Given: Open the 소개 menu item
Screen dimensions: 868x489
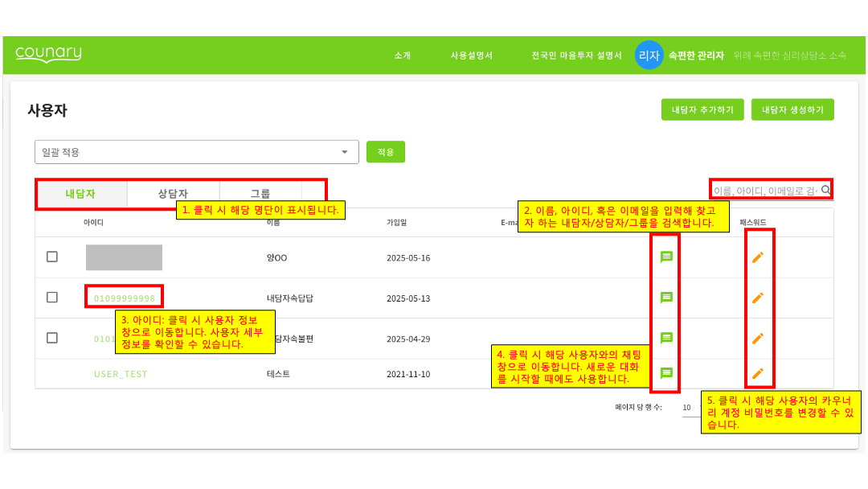Looking at the screenshot, I should [x=403, y=55].
